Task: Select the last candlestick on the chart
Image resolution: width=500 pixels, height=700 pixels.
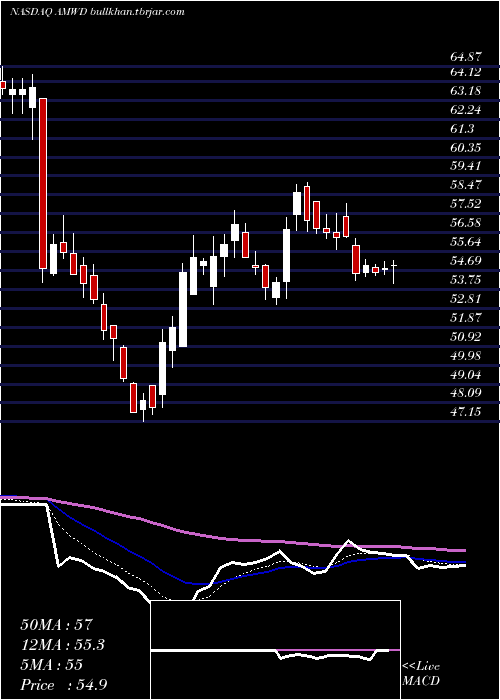Action: pos(394,271)
